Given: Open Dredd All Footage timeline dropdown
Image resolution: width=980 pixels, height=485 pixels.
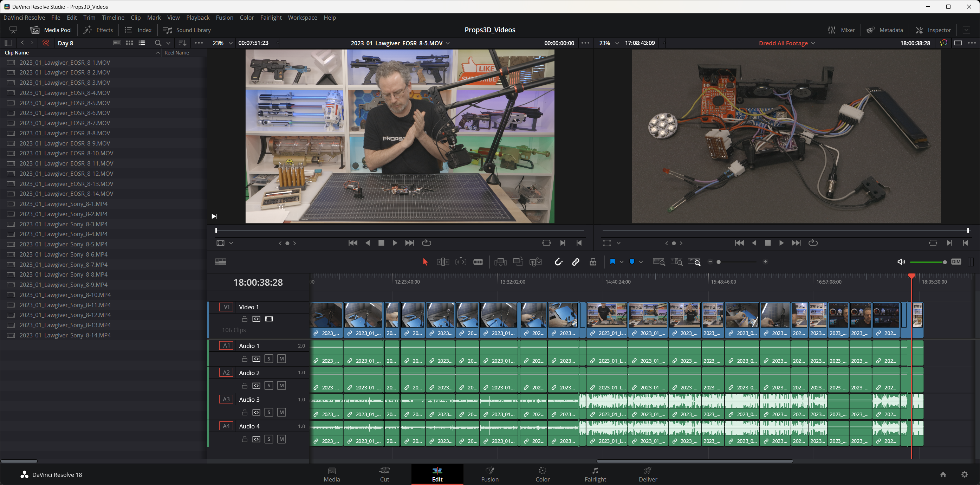Looking at the screenshot, I should [x=813, y=43].
